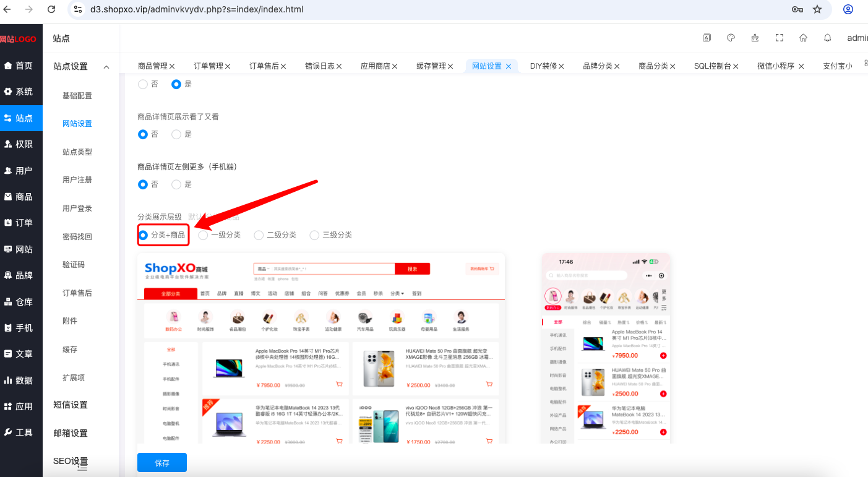Open 站点类型 in the submenu
Screen dimensions: 868x477
click(x=77, y=152)
